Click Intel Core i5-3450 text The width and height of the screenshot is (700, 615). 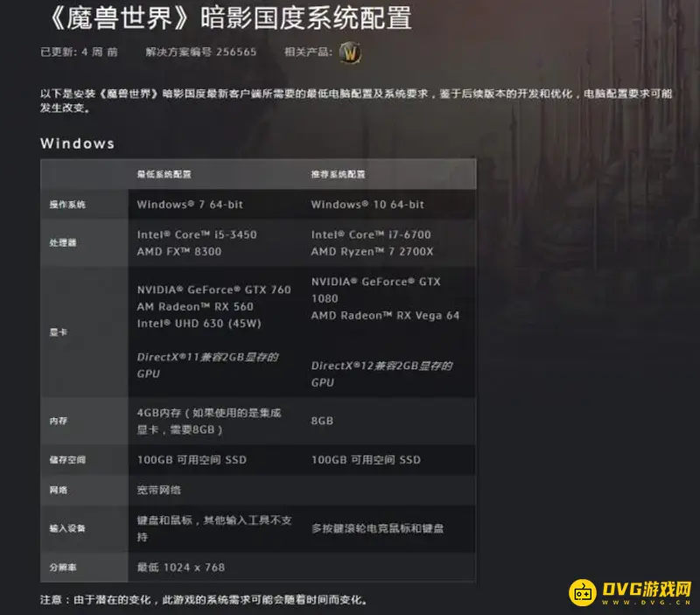coord(197,234)
